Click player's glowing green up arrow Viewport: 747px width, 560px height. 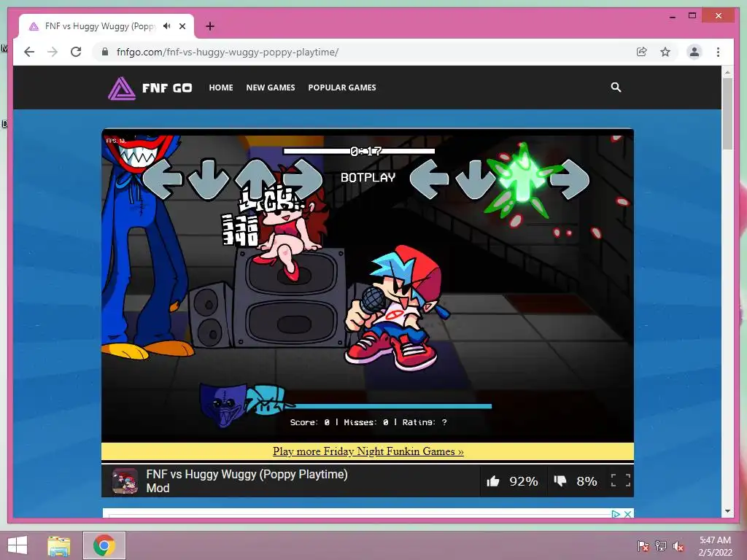click(523, 181)
